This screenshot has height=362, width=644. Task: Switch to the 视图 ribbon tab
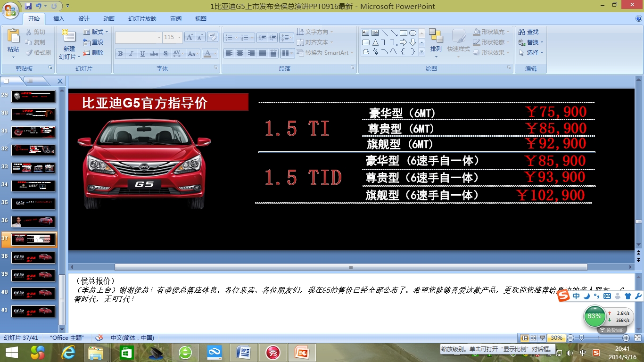(x=201, y=19)
